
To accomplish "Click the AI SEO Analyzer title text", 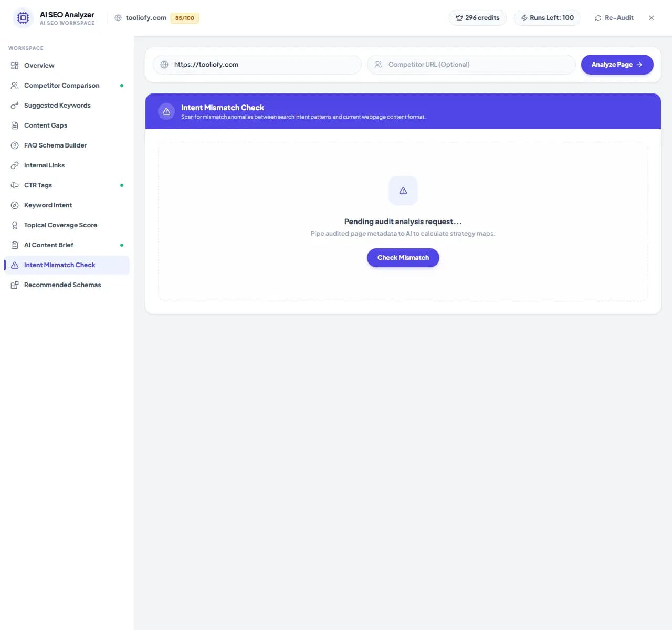I will click(x=67, y=15).
